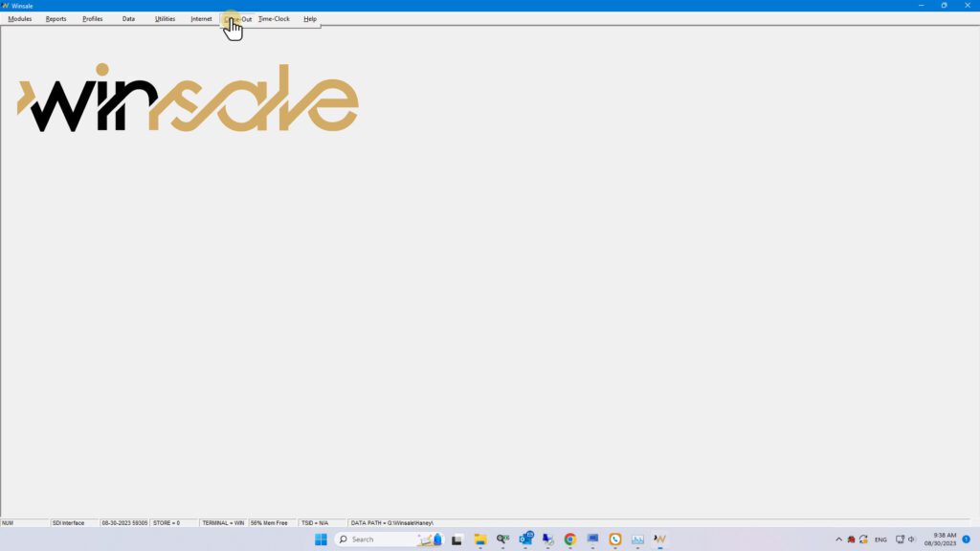Open the Utilities menu
The image size is (980, 551).
165,19
